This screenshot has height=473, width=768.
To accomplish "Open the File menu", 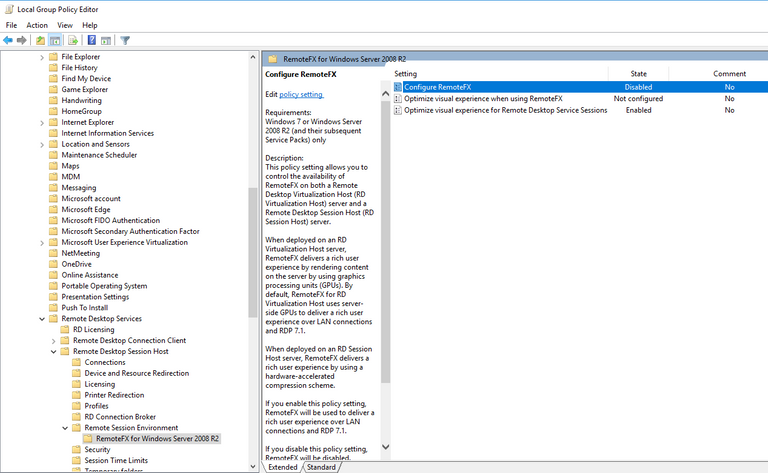I will click(x=11, y=25).
